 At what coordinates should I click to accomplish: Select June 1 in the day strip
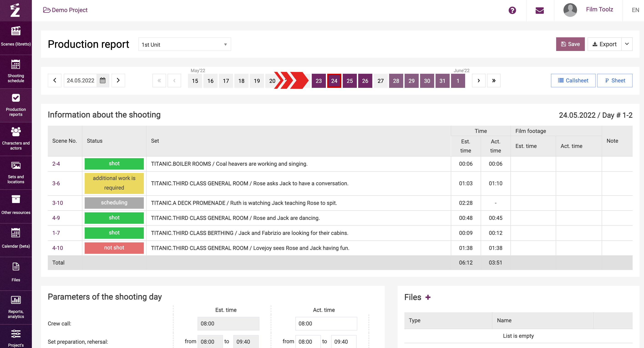tap(458, 81)
